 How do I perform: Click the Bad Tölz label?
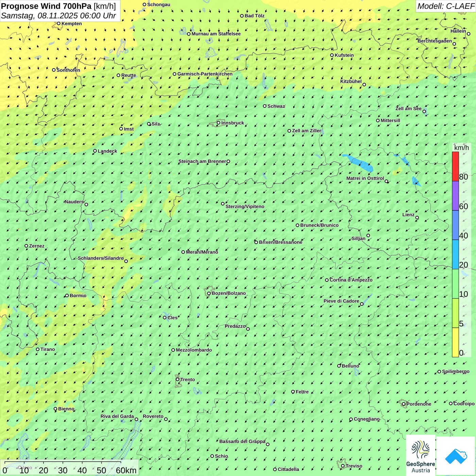[x=255, y=16]
